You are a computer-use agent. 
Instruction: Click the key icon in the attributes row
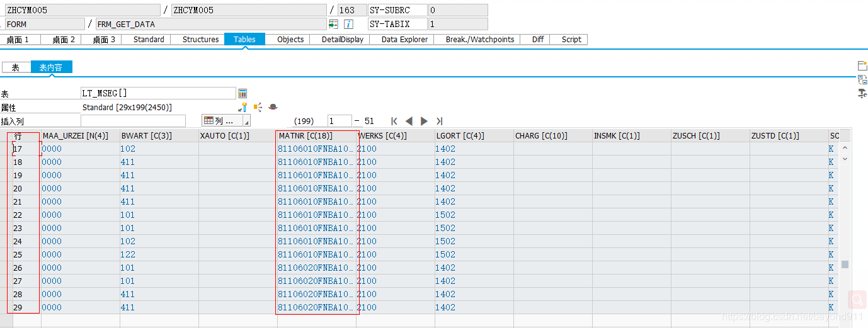point(243,107)
